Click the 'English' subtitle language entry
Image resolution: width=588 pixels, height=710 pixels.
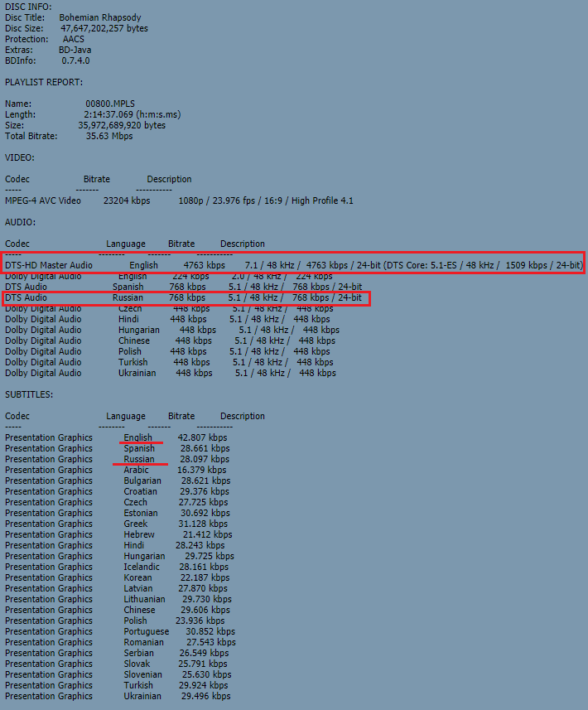(x=138, y=438)
